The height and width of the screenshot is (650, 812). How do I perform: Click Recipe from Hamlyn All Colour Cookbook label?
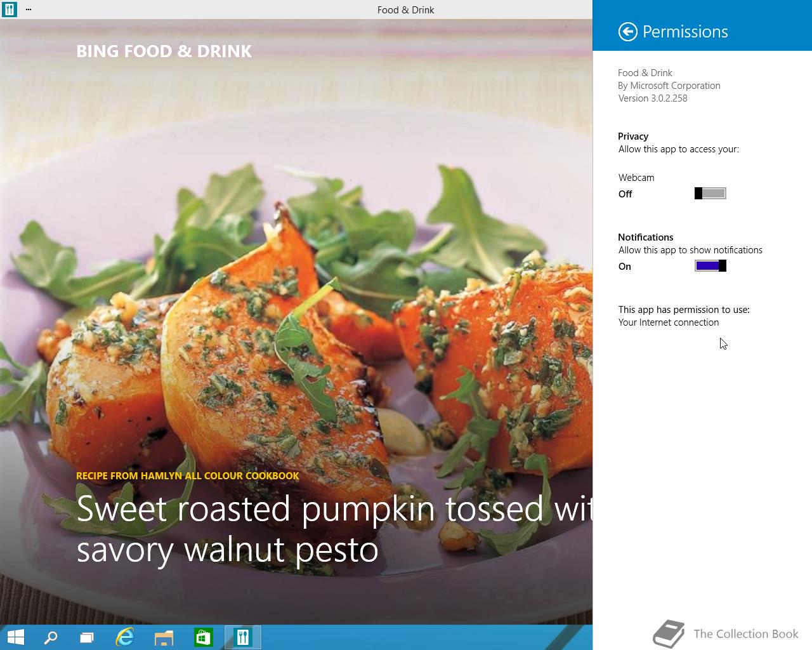click(188, 475)
